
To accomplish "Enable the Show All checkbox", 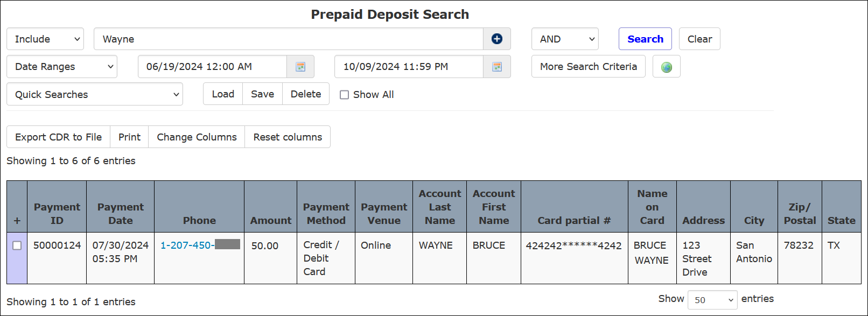I will (x=344, y=95).
